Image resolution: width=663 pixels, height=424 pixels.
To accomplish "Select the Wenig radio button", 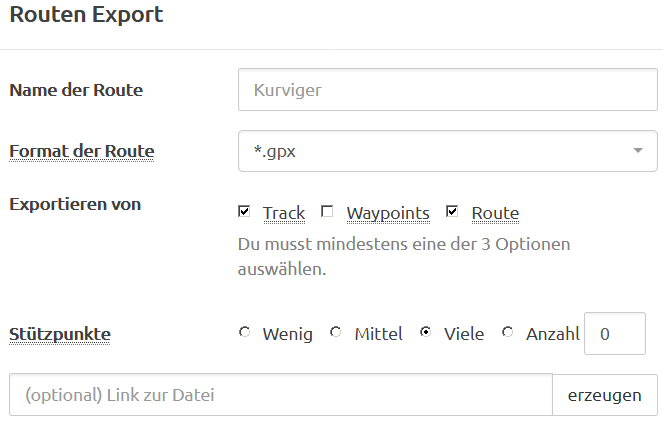I will click(245, 333).
